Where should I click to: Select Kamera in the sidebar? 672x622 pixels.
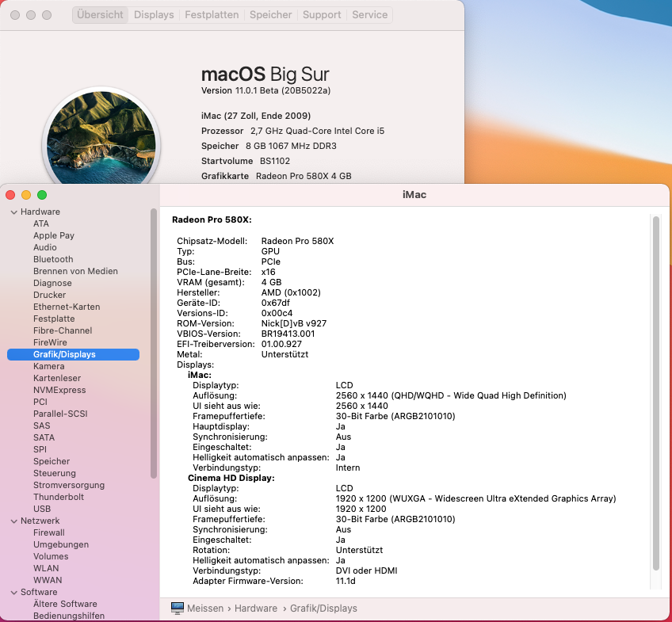49,366
